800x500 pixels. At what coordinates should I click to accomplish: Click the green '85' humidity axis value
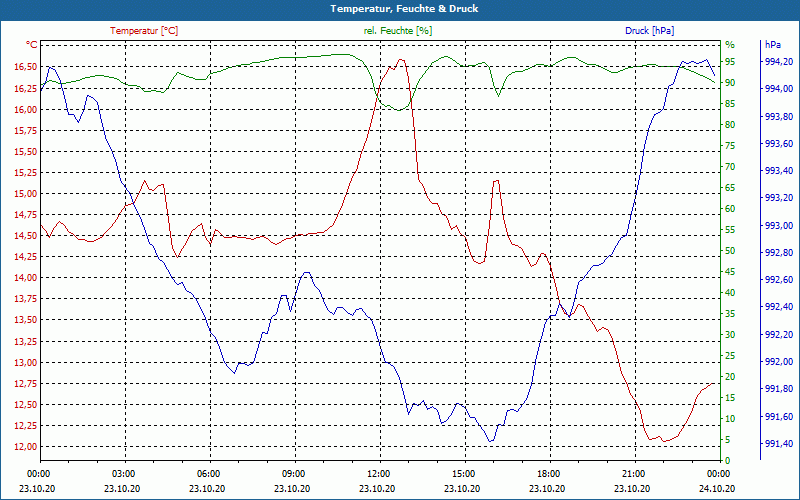pyautogui.click(x=730, y=104)
